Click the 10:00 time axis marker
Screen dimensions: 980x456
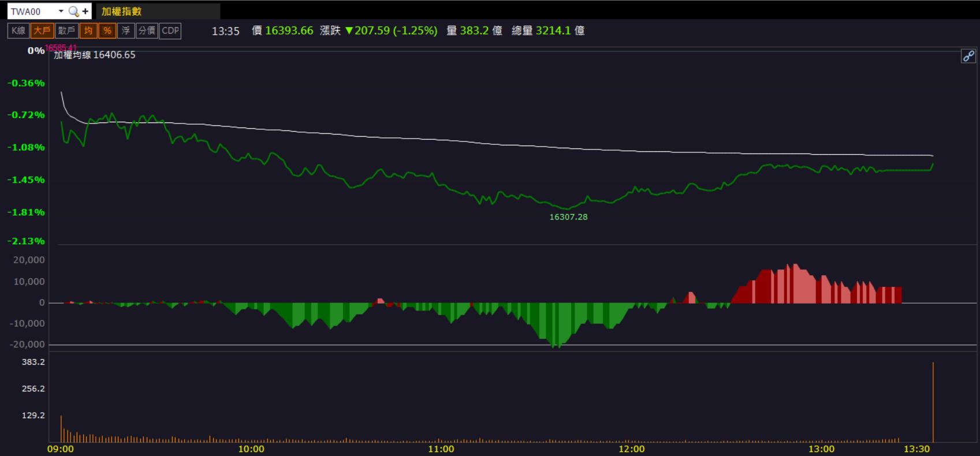point(251,449)
